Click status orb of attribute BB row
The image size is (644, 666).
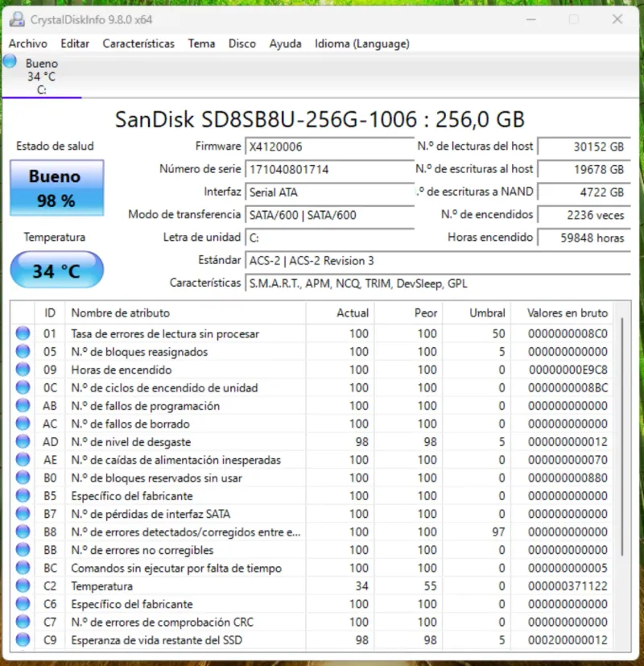click(23, 550)
